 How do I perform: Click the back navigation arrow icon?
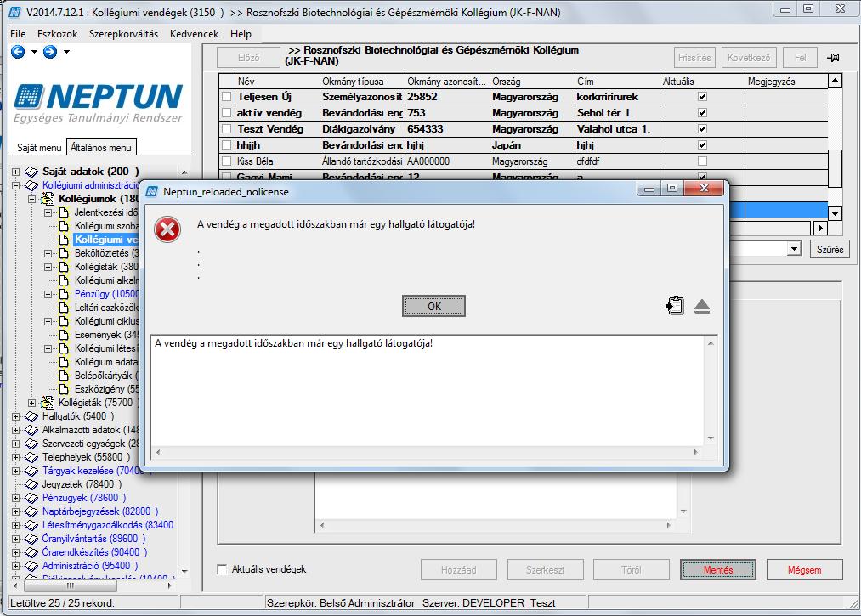[x=18, y=52]
